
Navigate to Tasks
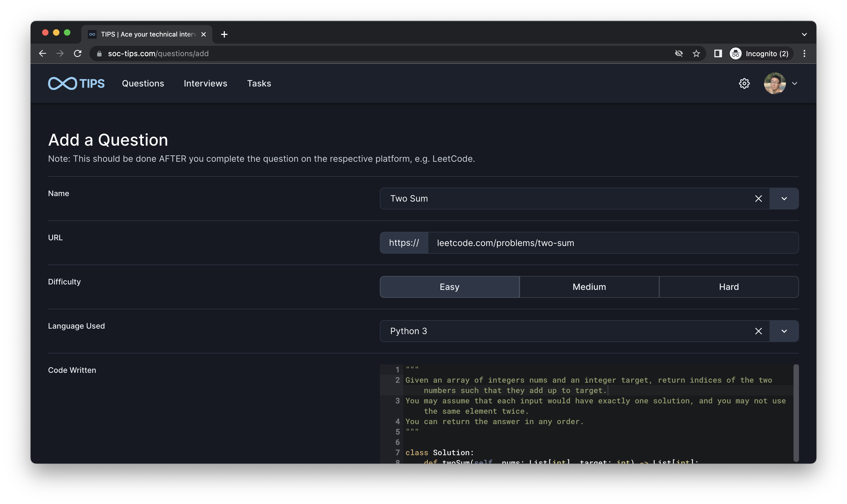pos(259,83)
